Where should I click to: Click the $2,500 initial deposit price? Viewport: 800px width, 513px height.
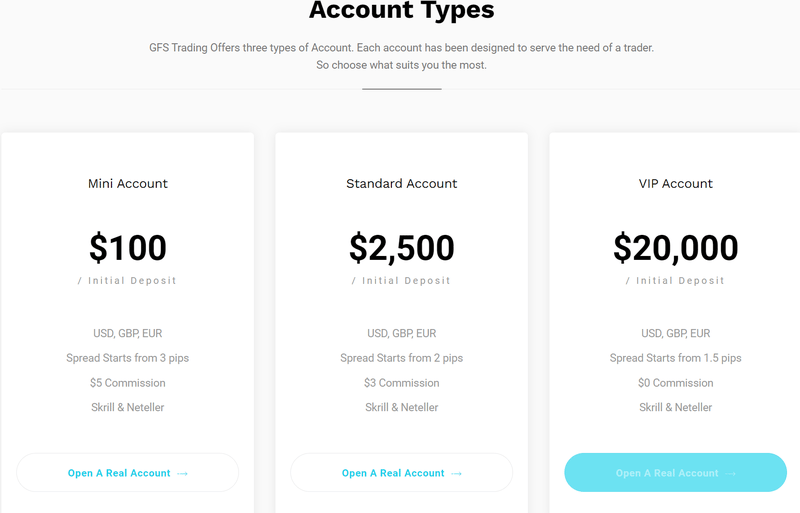[x=402, y=248]
